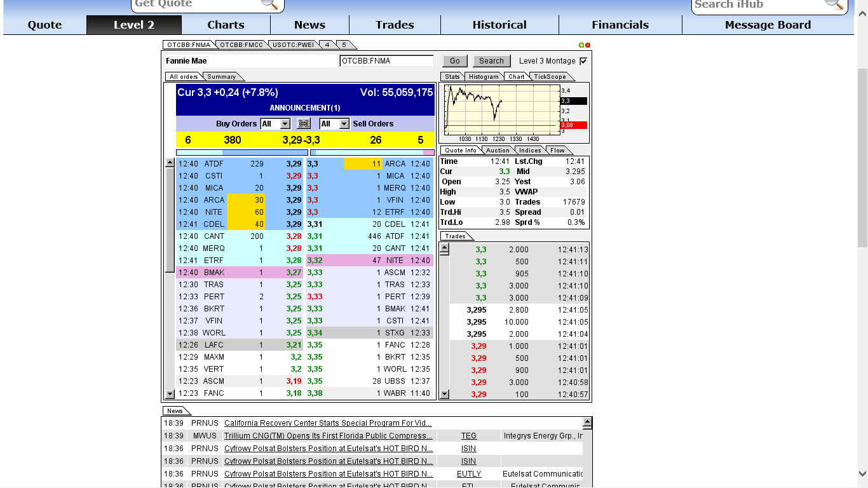Open the Flow tab
The height and width of the screenshot is (488, 868).
pos(558,150)
